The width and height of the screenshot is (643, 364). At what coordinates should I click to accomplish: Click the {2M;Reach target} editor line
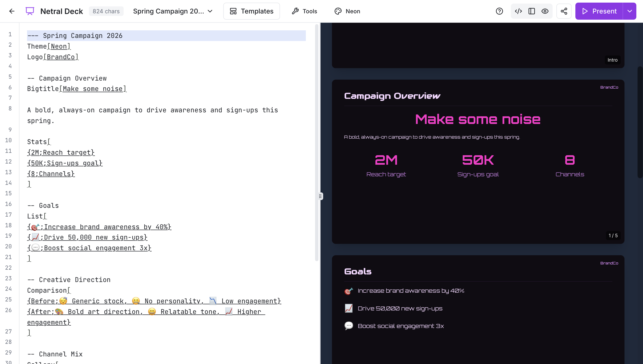pos(61,153)
